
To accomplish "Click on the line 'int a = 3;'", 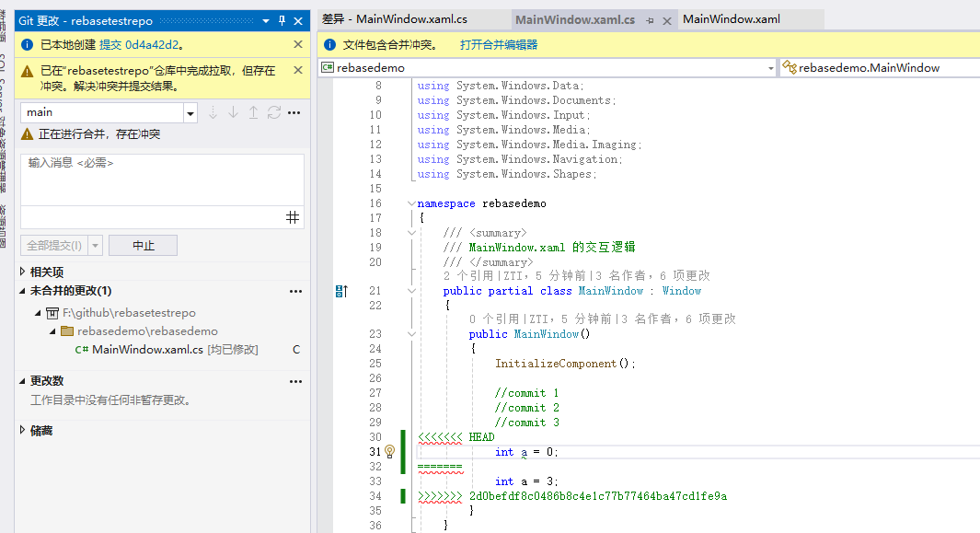I will click(526, 481).
